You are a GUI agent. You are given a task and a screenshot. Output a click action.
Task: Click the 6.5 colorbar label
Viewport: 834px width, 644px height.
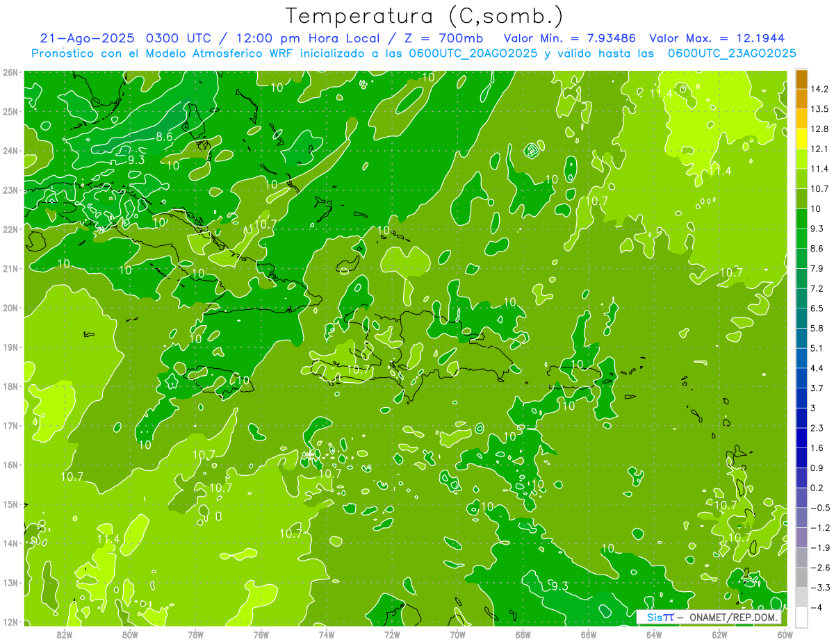point(817,308)
